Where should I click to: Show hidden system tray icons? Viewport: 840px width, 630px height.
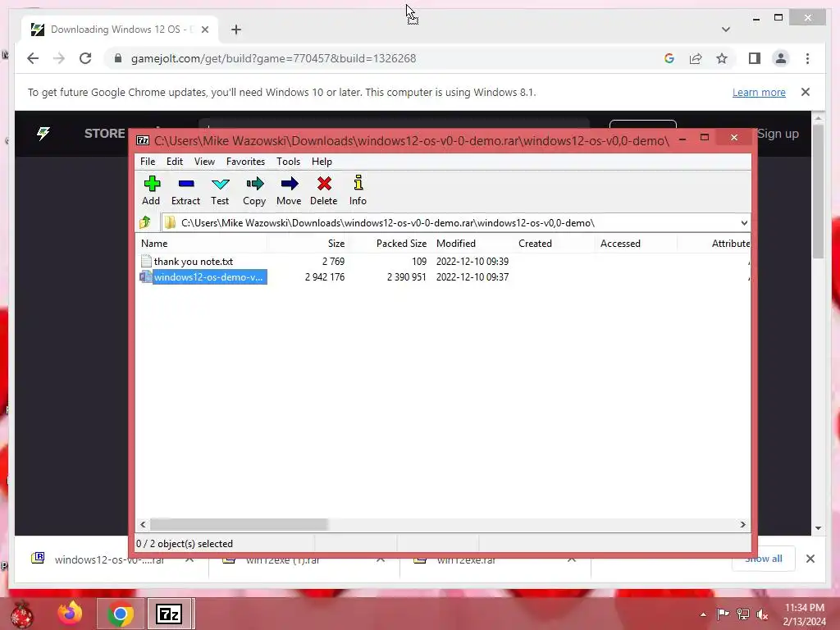point(703,614)
